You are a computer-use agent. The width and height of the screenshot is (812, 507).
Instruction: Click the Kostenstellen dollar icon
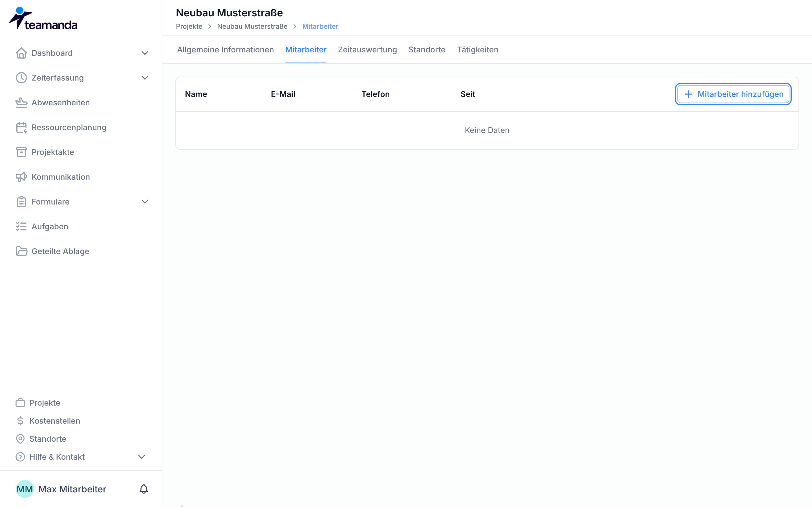coord(20,421)
